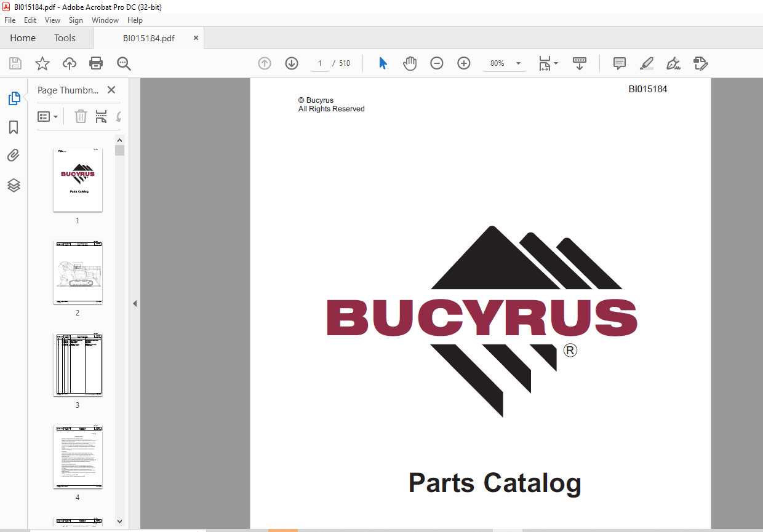This screenshot has height=532, width=763.
Task: Select page 3 thumbnail
Action: 78,364
